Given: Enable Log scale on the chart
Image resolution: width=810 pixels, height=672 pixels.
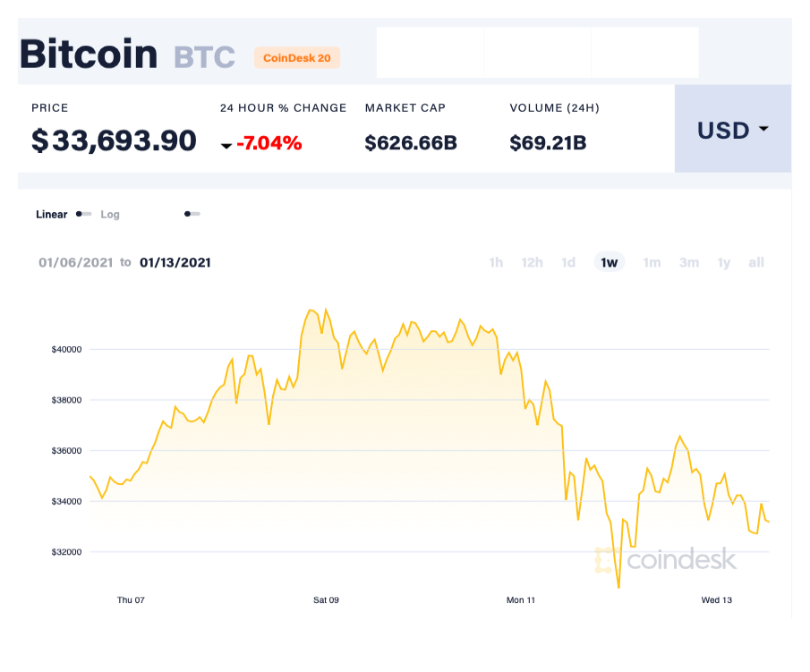Looking at the screenshot, I should [x=110, y=214].
